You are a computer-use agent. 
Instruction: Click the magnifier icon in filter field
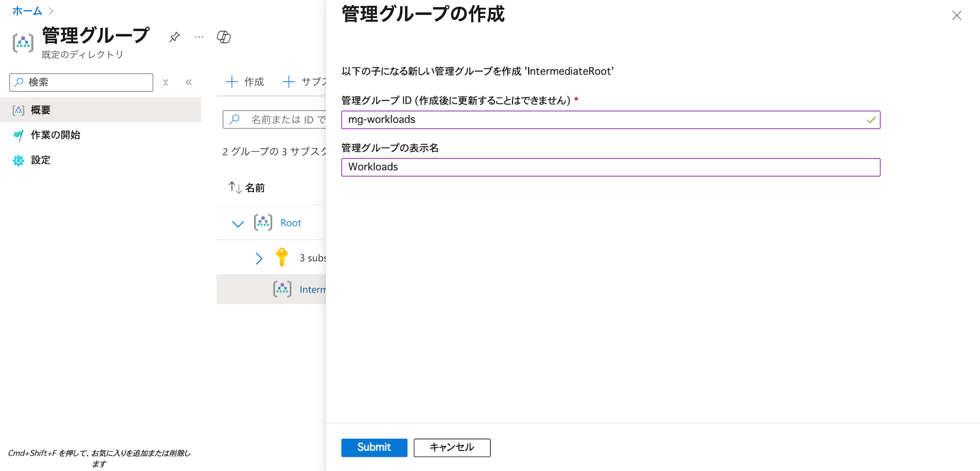coord(235,119)
